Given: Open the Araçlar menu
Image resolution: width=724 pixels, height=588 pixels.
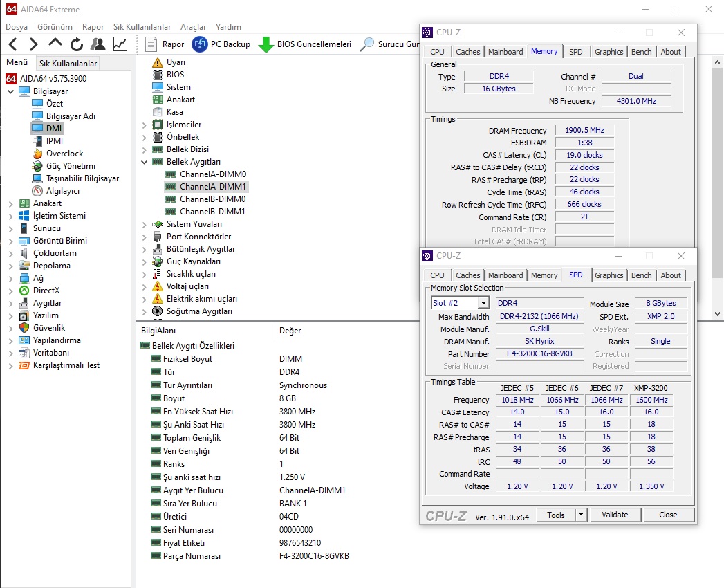Looking at the screenshot, I should [x=194, y=27].
